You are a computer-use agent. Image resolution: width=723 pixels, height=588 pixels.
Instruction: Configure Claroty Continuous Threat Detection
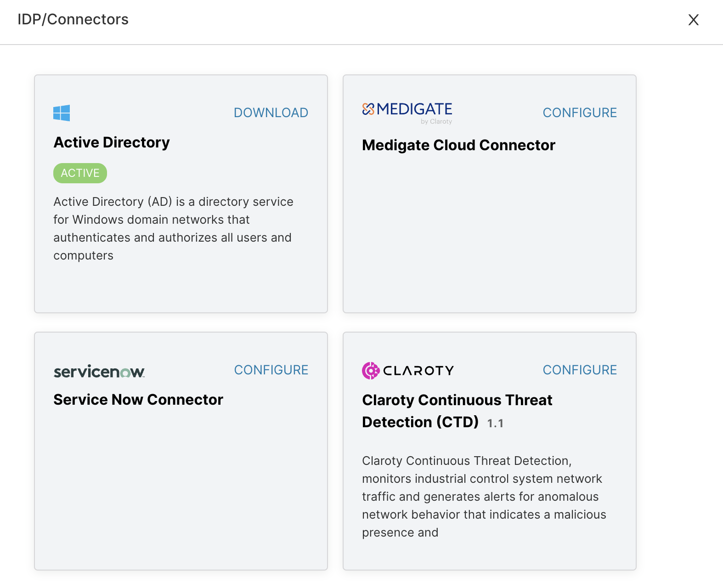pos(580,370)
